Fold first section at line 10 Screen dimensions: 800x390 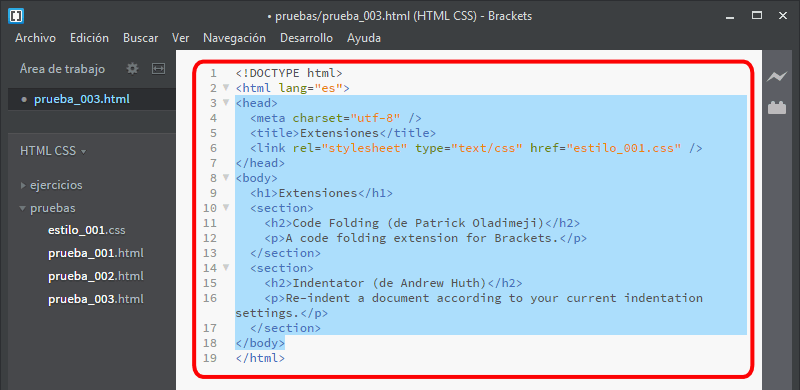(x=226, y=208)
